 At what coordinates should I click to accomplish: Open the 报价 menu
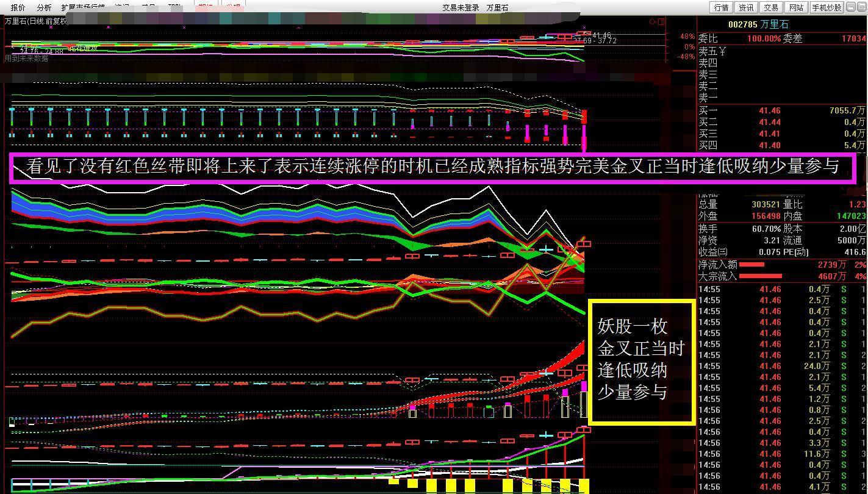(17, 7)
